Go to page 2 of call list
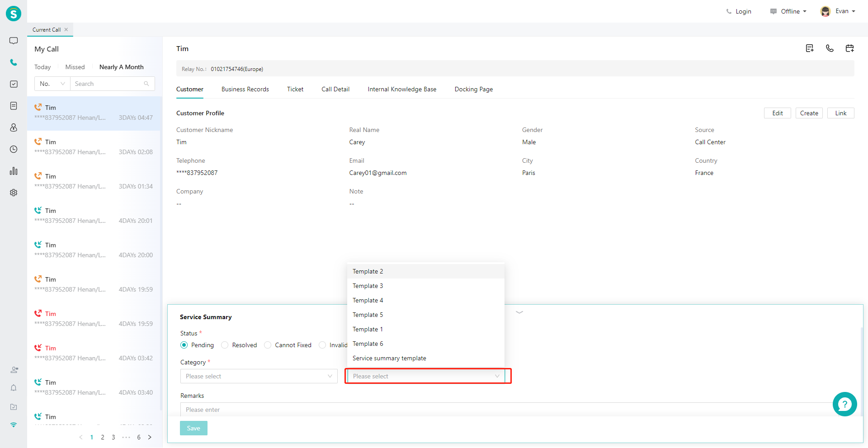This screenshot has width=868, height=448. (103, 437)
